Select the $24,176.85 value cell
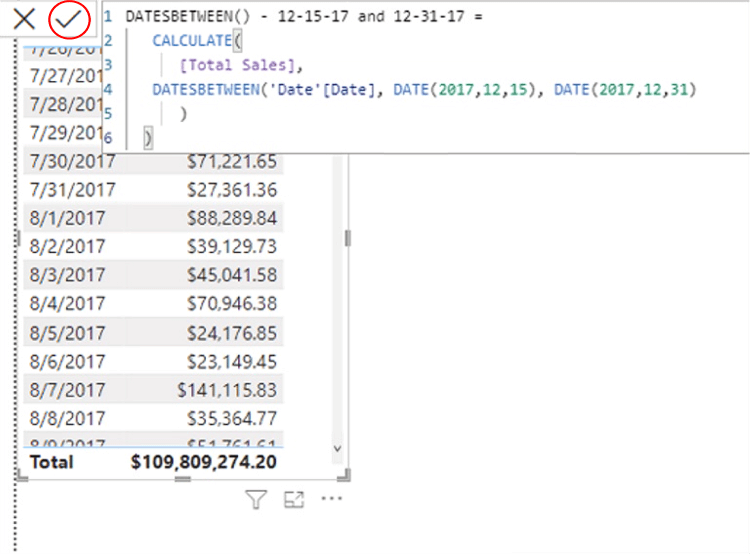Screen dimensions: 750x554 232,333
